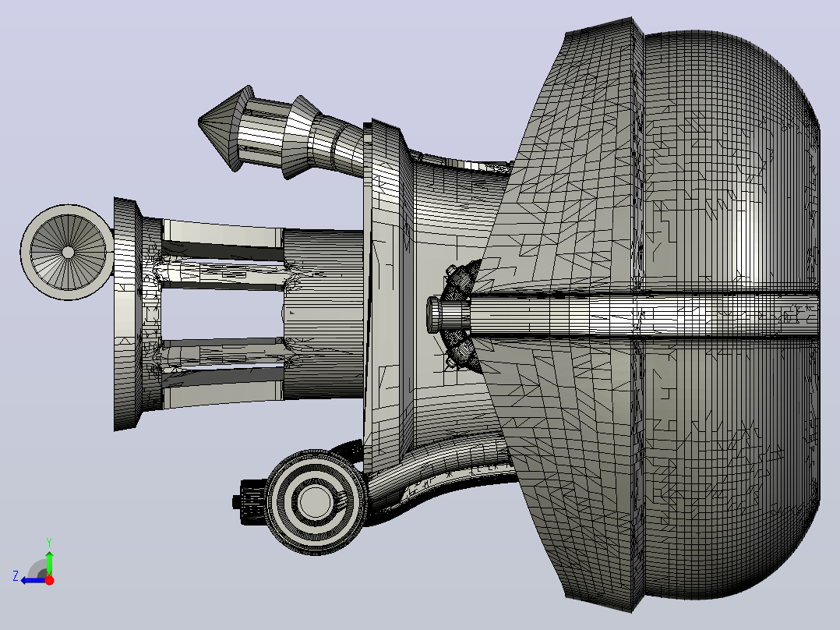The height and width of the screenshot is (630, 840).
Task: Select the round finned turbine disc
Action: (68, 252)
